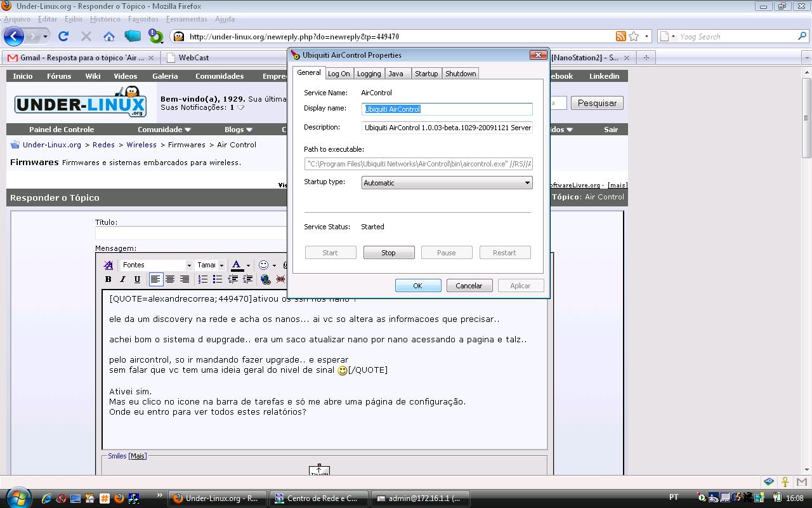
Task: Click Firefox back navigation arrow
Action: pyautogui.click(x=13, y=36)
